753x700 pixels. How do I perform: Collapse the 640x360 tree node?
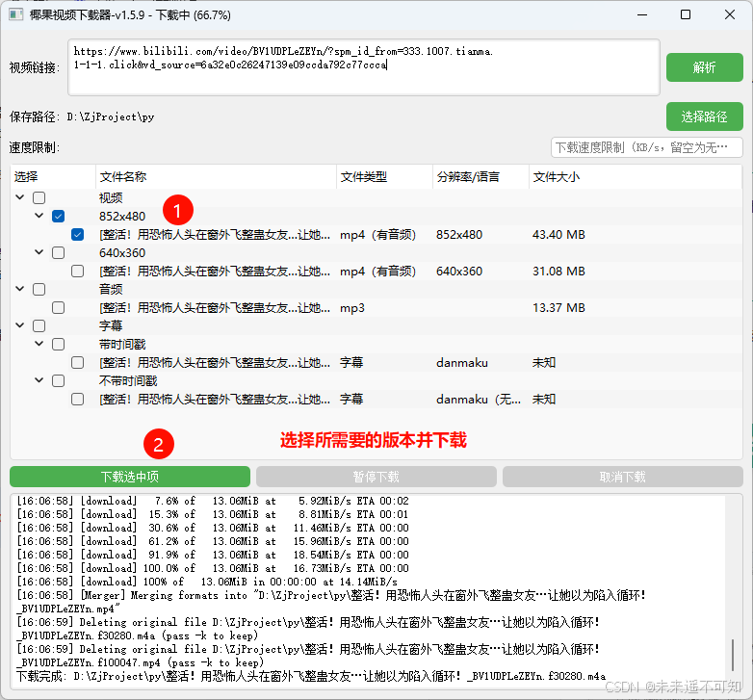pyautogui.click(x=39, y=252)
